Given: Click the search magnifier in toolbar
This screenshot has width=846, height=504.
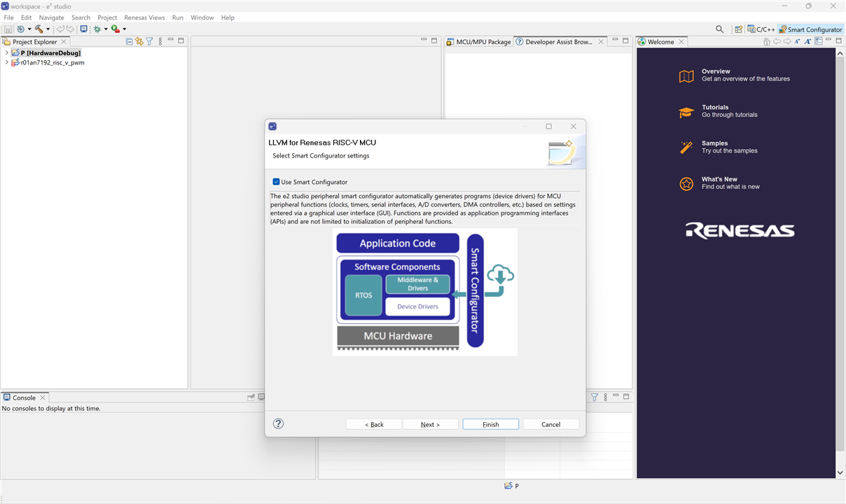Looking at the screenshot, I should 719,29.
